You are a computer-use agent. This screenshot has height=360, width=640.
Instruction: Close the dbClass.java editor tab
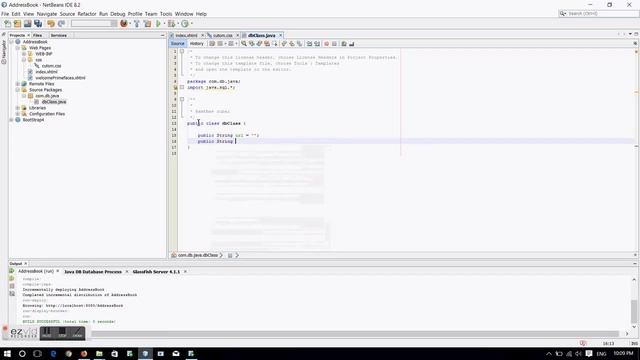280,36
